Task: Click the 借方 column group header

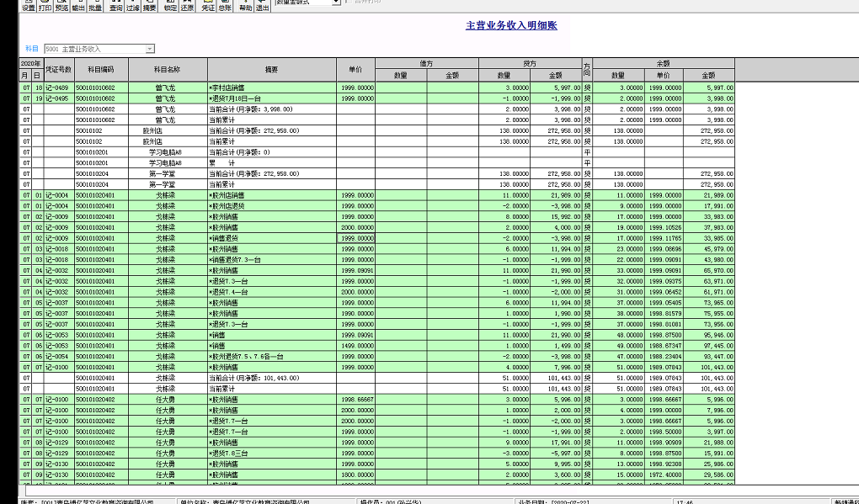Action: 427,63
